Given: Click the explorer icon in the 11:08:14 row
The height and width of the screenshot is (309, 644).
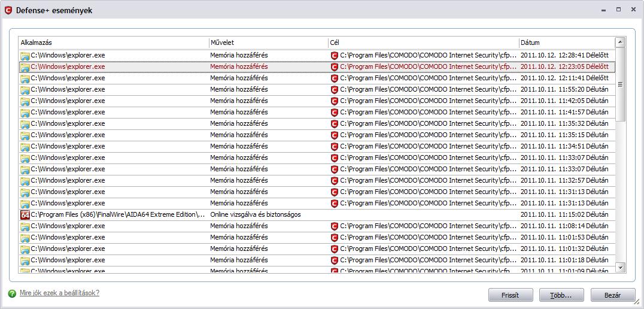Looking at the screenshot, I should 25,226.
